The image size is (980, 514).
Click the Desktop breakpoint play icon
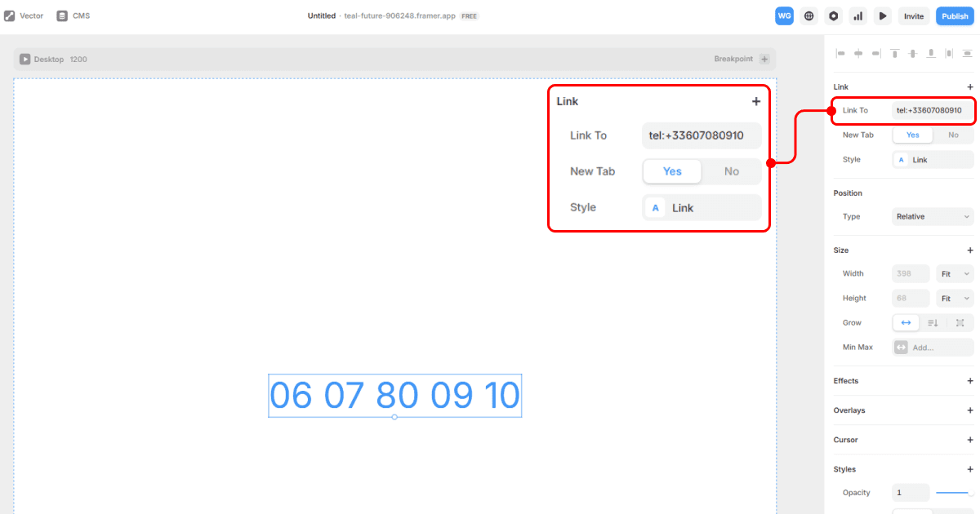pyautogui.click(x=25, y=59)
